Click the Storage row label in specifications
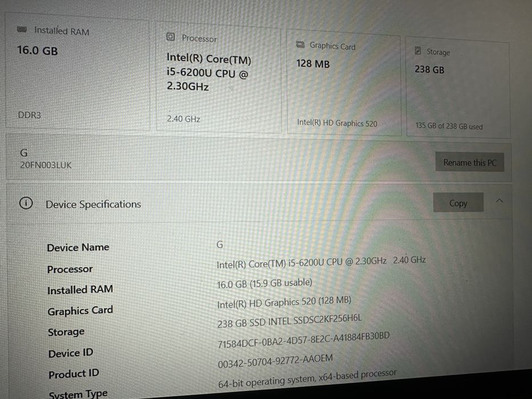Viewport: 532px width, 399px height. coord(66,332)
